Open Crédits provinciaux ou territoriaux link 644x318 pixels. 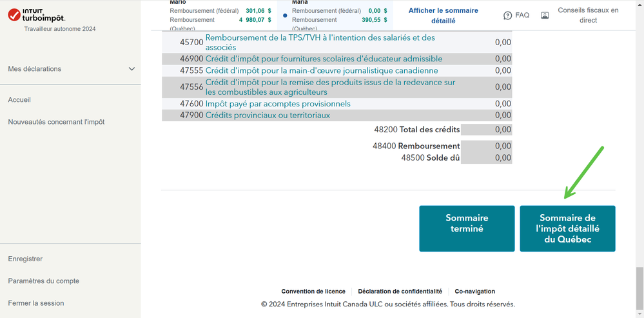268,115
